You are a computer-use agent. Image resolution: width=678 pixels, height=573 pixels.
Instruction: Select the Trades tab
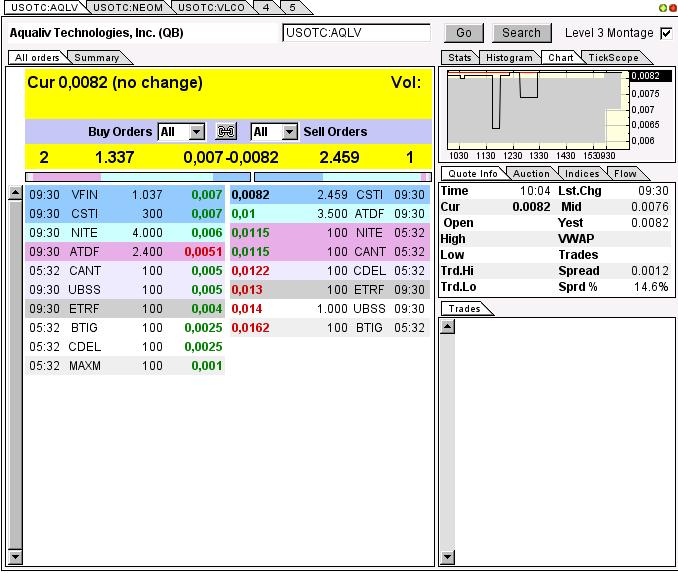464,308
